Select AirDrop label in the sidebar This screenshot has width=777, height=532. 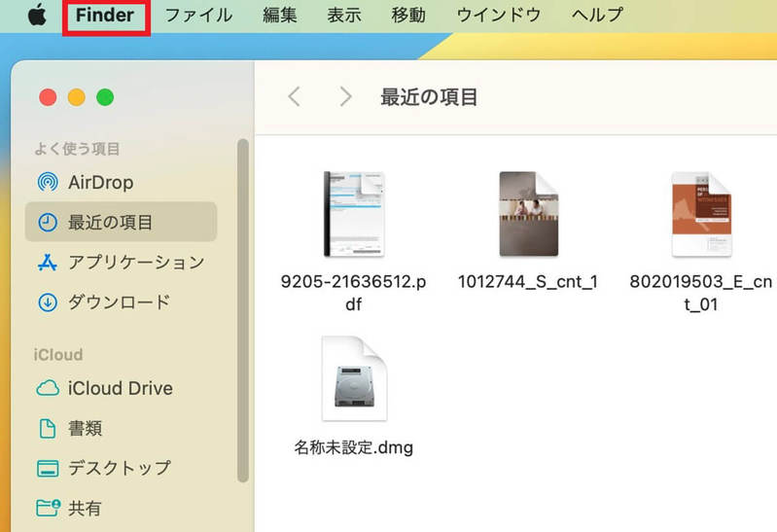tap(101, 183)
